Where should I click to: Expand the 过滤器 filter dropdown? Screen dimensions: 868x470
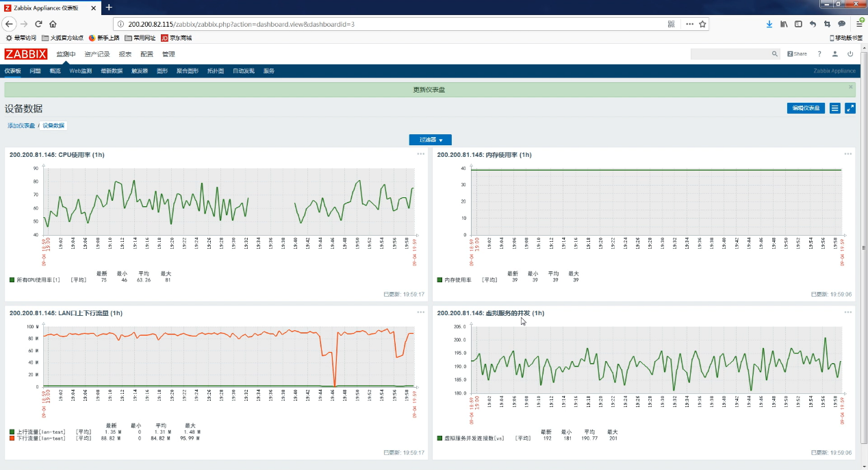tap(431, 140)
